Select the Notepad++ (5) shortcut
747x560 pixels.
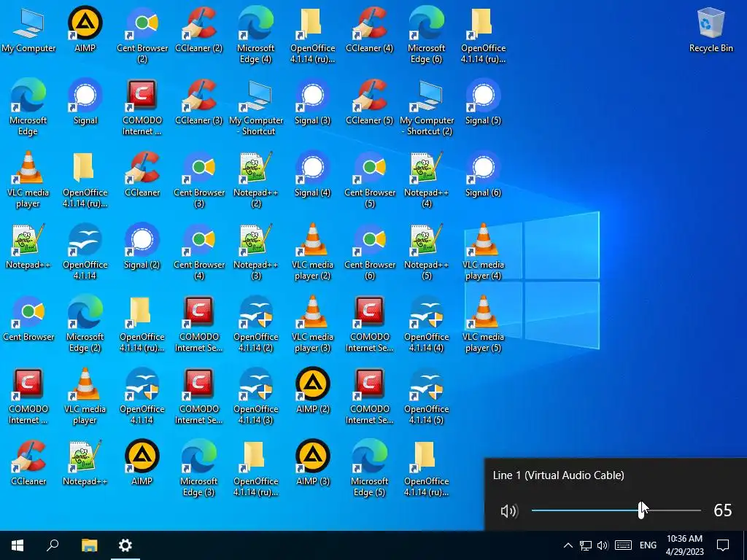click(x=426, y=252)
